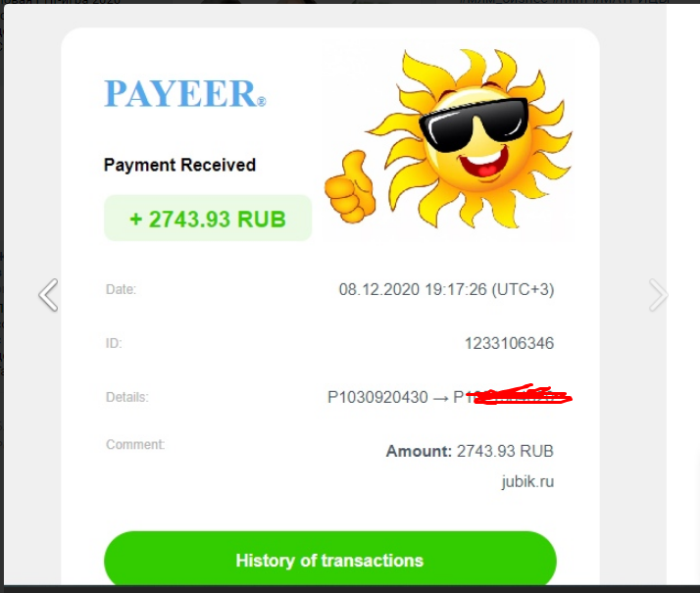Open History of transactions
This screenshot has width=700, height=593.
point(330,560)
